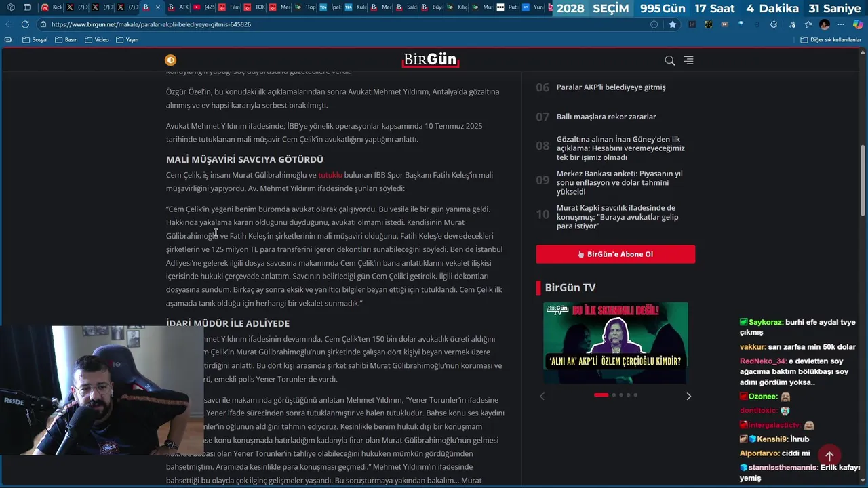Open the browser profile avatar

point(825,24)
